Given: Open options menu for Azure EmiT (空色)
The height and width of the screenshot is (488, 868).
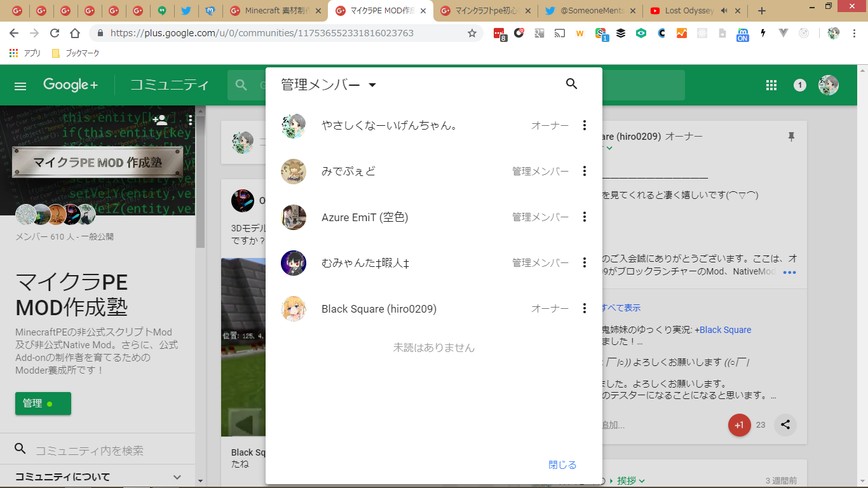Looking at the screenshot, I should (x=585, y=217).
